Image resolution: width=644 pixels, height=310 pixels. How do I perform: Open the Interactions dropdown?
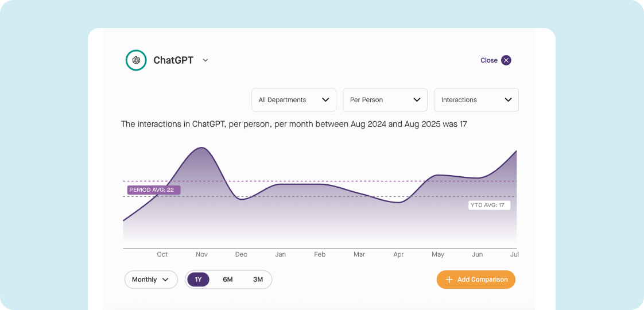(x=476, y=100)
